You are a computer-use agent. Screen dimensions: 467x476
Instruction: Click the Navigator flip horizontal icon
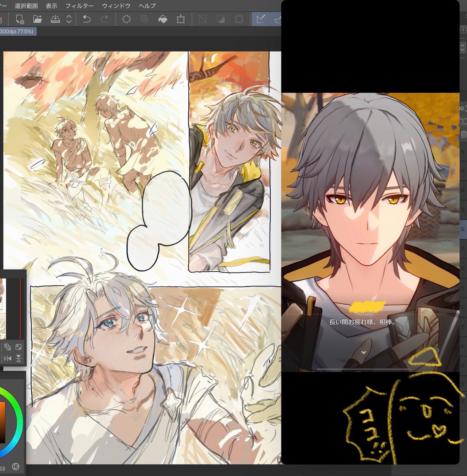click(8, 359)
